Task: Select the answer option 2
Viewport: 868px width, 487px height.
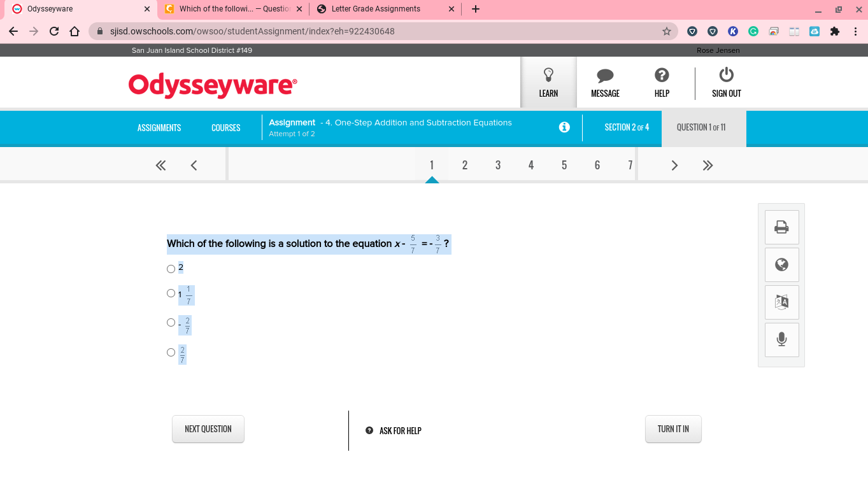Action: pyautogui.click(x=171, y=269)
